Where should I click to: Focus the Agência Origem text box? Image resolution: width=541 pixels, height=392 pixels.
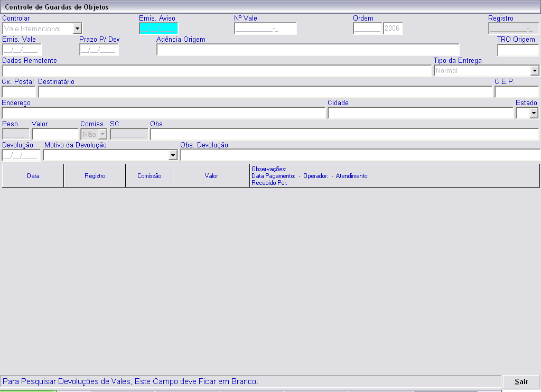click(307, 50)
